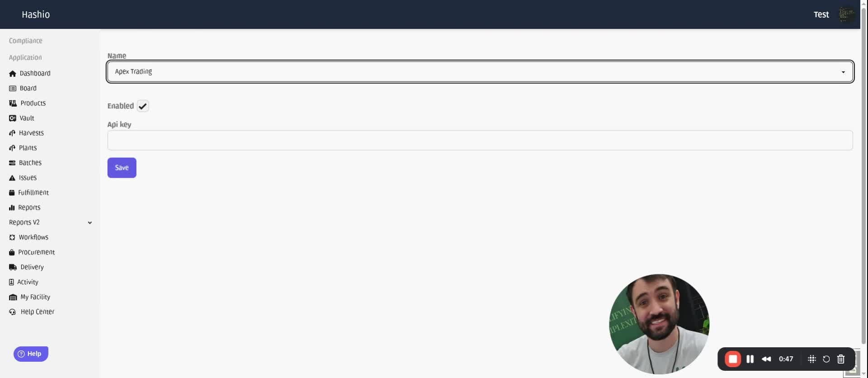The height and width of the screenshot is (378, 868).
Task: Go to the Batches menu item
Action: coord(25,163)
